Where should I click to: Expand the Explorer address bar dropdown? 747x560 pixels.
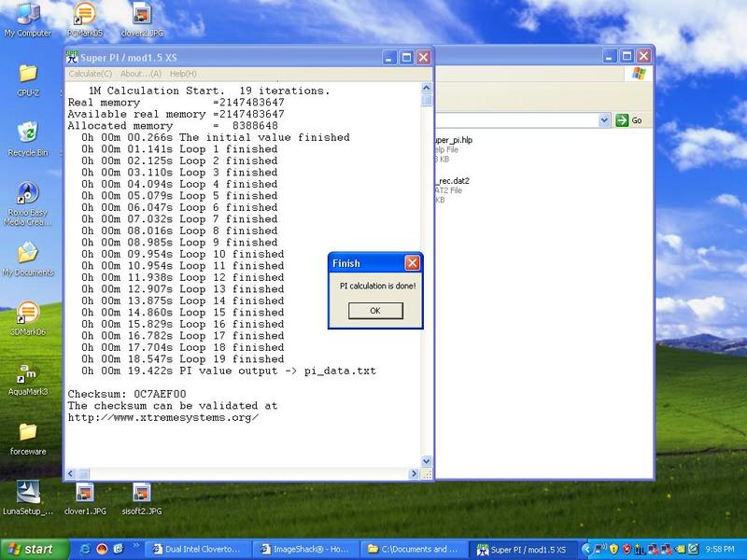coord(604,120)
